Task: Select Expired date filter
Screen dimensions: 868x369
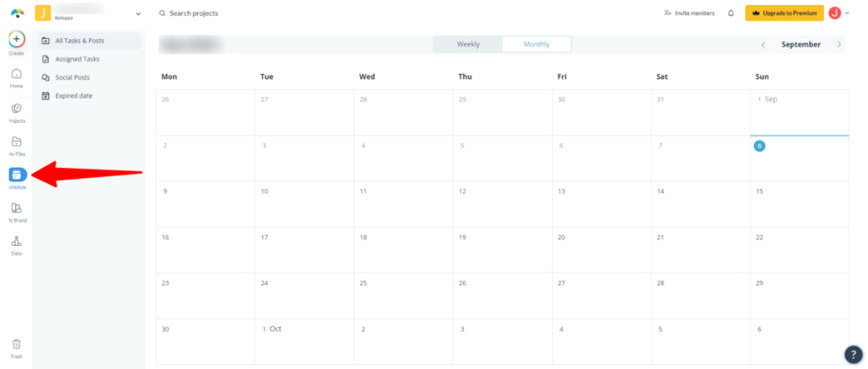Action: coord(89,96)
